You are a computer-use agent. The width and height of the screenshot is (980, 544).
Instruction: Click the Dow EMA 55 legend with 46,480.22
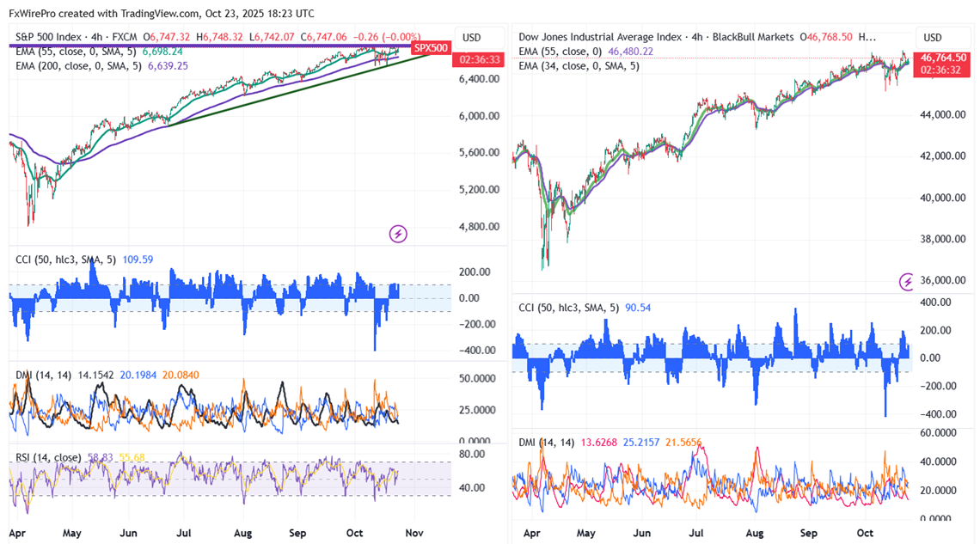point(585,52)
